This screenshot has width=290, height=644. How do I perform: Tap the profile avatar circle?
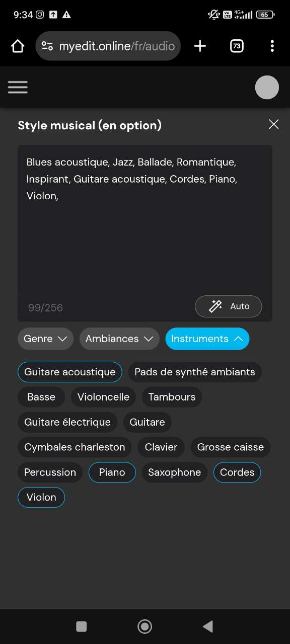point(266,87)
